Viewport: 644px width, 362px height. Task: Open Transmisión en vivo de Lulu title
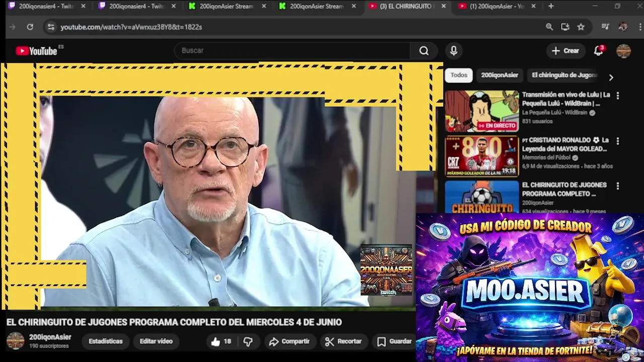click(566, 99)
